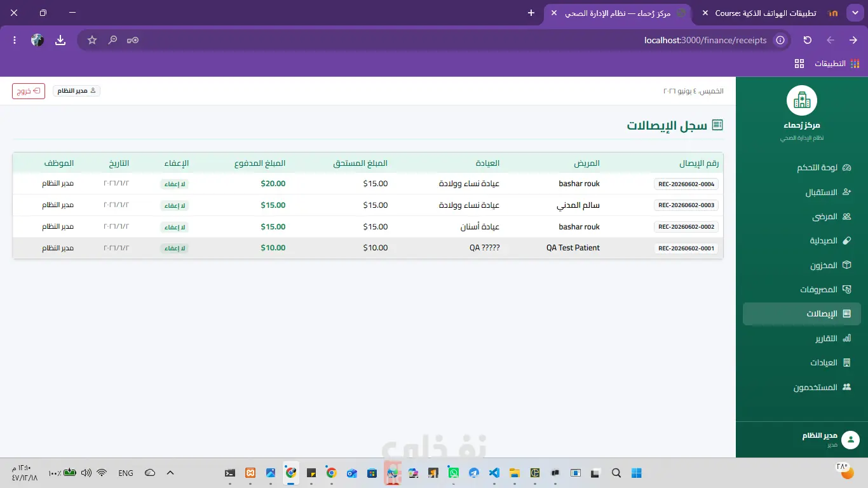Open the Chrome three-dot menu
This screenshot has height=488, width=868.
[x=15, y=40]
